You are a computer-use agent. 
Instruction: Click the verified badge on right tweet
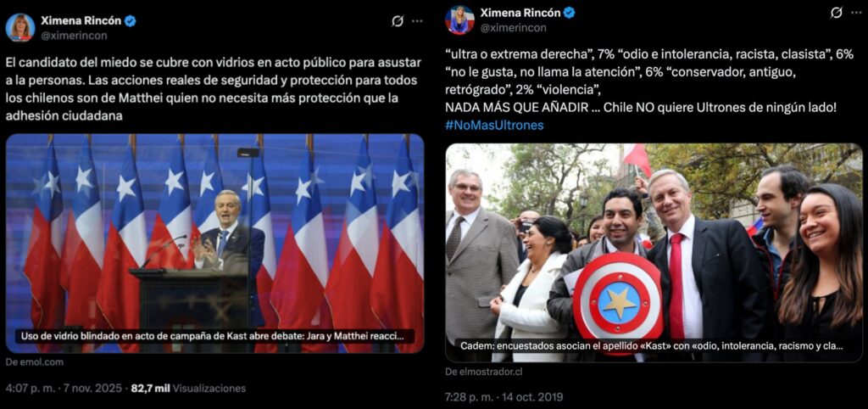pyautogui.click(x=569, y=13)
